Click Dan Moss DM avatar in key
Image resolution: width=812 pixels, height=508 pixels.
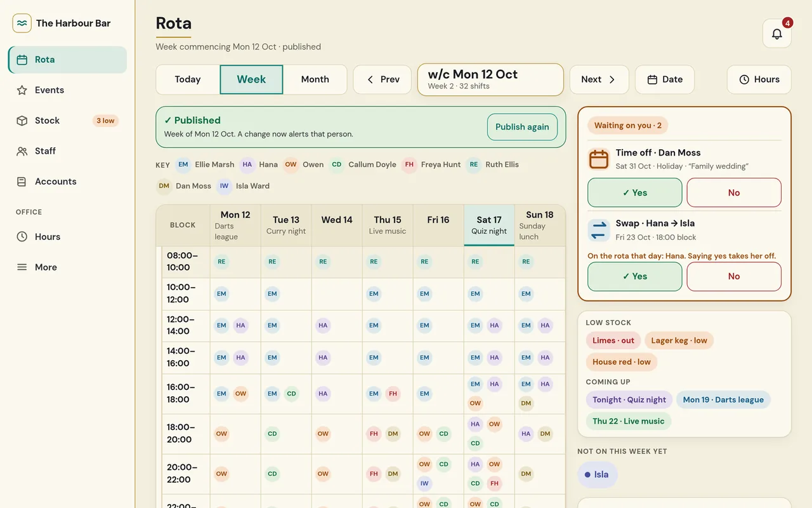(x=164, y=186)
